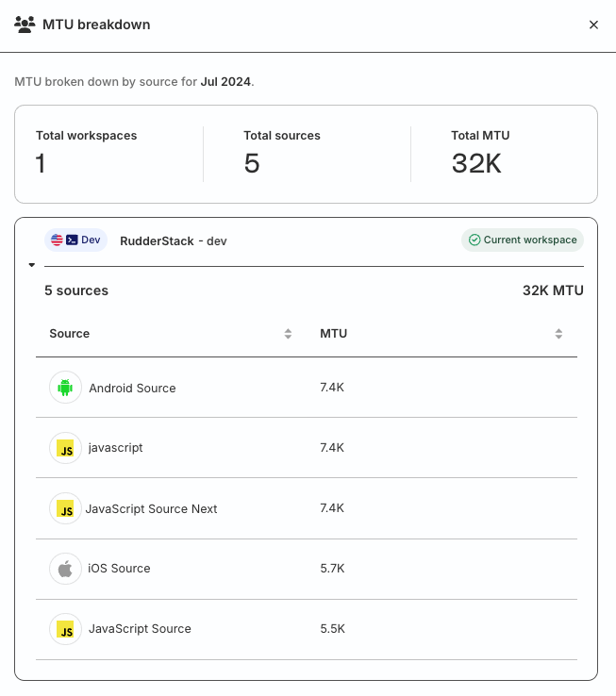This screenshot has width=616, height=696.
Task: Click the MTU breakdown people icon
Action: click(x=25, y=25)
